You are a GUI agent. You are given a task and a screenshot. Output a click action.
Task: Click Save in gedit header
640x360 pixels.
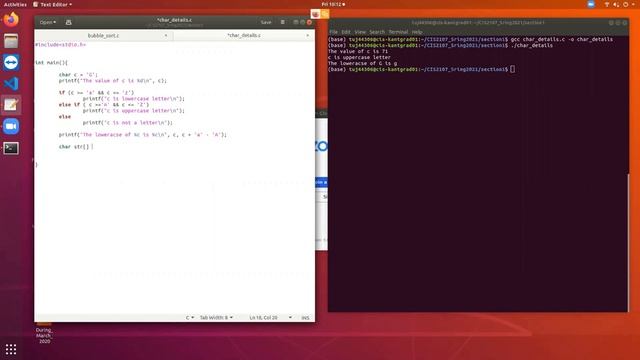coord(266,22)
